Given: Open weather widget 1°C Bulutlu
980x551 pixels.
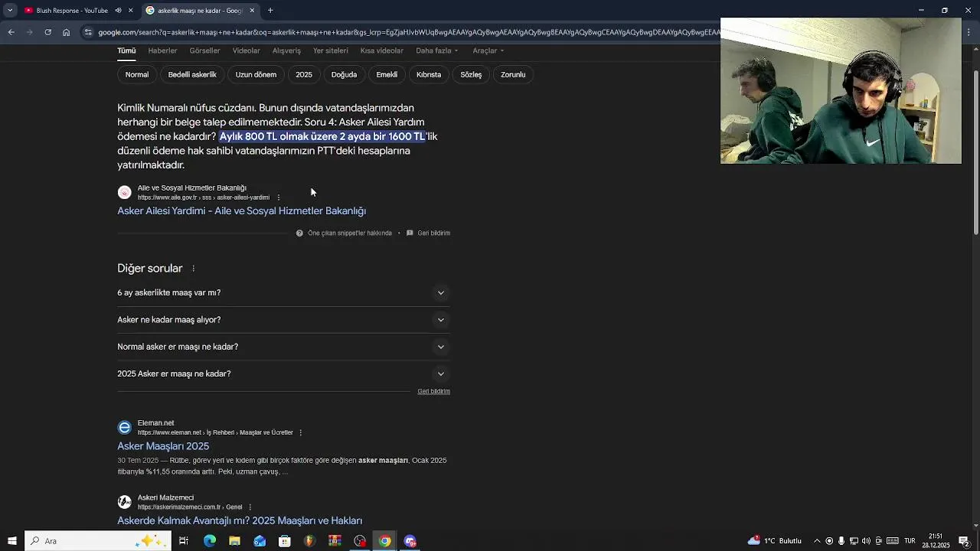Looking at the screenshot, I should point(775,541).
